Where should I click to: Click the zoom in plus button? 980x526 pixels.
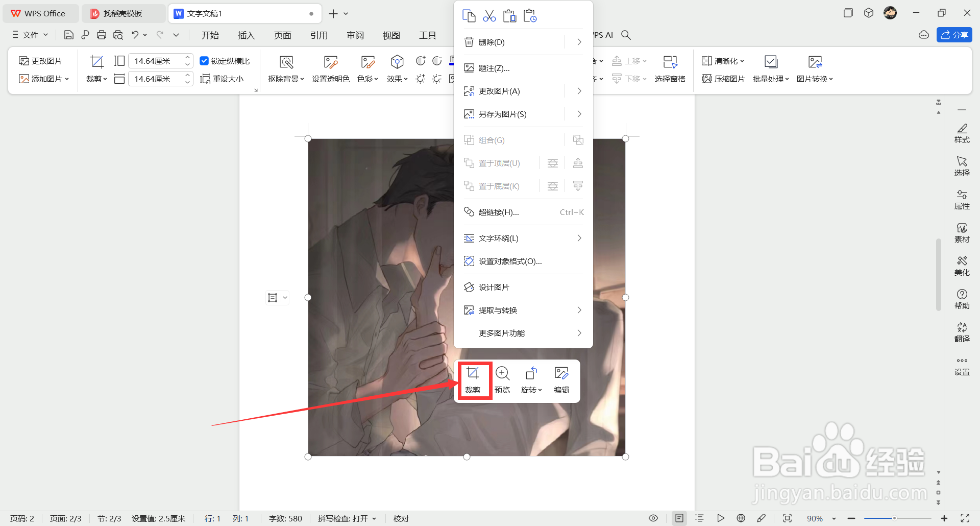click(944, 518)
